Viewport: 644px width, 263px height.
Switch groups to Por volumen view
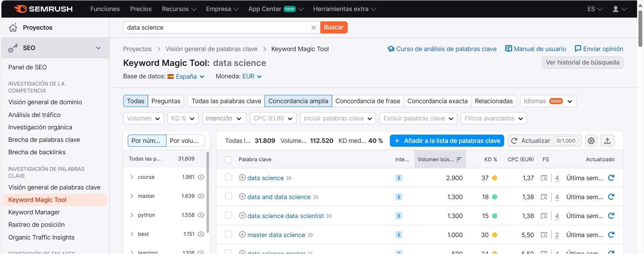coord(185,141)
